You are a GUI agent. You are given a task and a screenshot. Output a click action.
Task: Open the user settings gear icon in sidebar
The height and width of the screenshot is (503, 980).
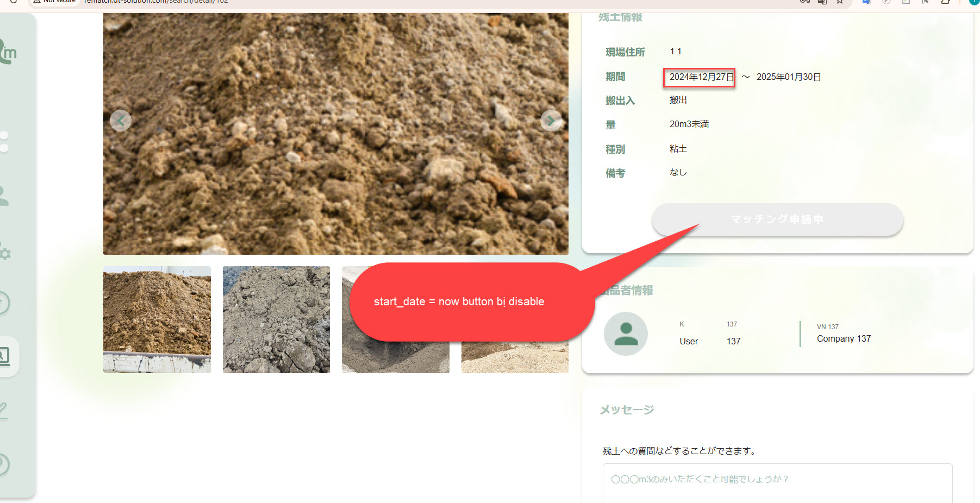[x=4, y=252]
